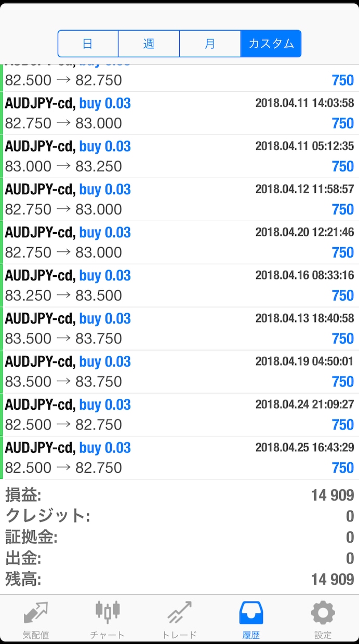Open trade dated 2018.04.13 18:40:58
This screenshot has height=644, width=359.
(x=179, y=329)
